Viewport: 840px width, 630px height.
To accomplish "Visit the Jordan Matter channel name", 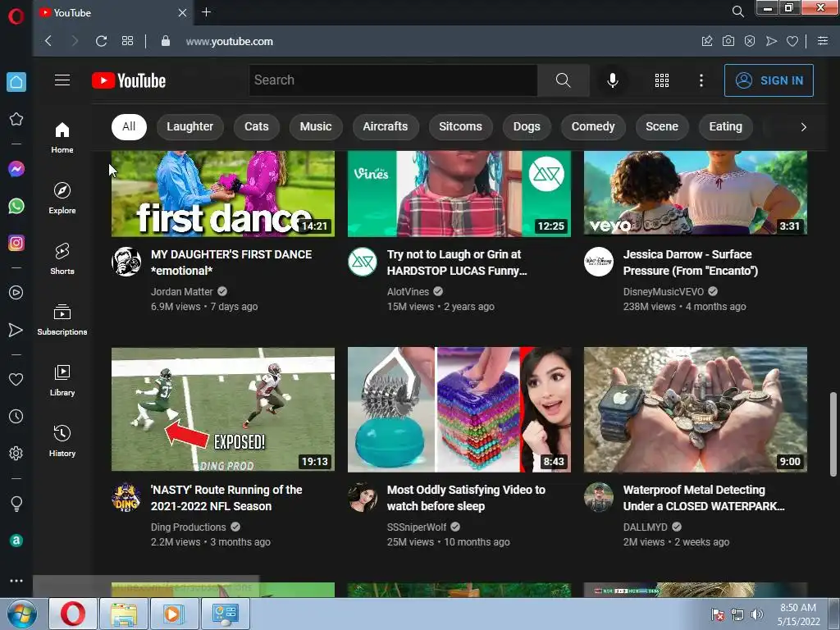I will coord(182,292).
